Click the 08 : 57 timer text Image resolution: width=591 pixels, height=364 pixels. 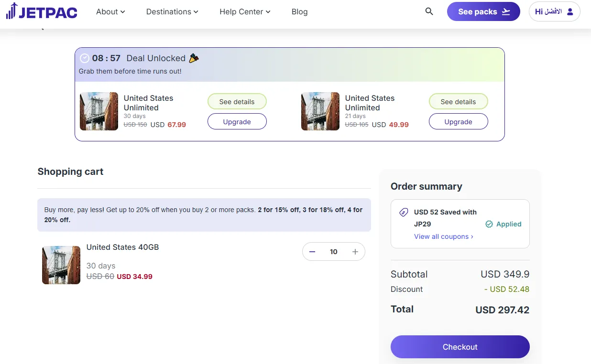(x=106, y=58)
